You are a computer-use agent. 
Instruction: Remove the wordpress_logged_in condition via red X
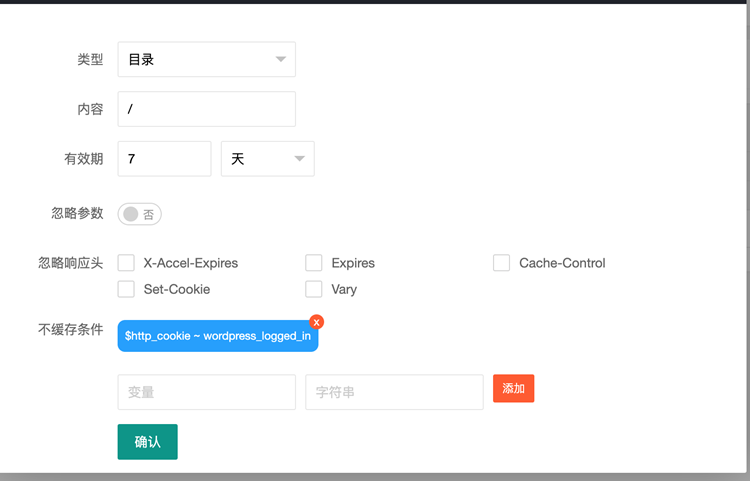point(317,322)
